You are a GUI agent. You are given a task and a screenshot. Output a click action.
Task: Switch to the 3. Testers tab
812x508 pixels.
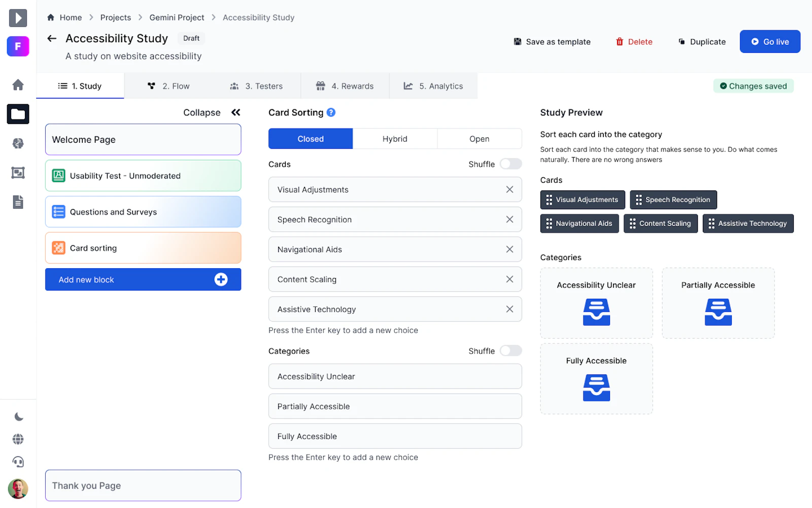point(256,86)
